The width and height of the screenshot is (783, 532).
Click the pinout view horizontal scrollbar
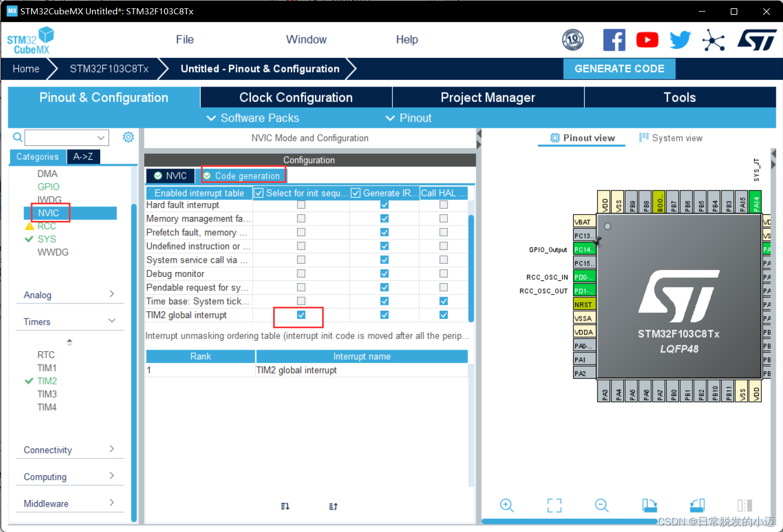[569, 521]
